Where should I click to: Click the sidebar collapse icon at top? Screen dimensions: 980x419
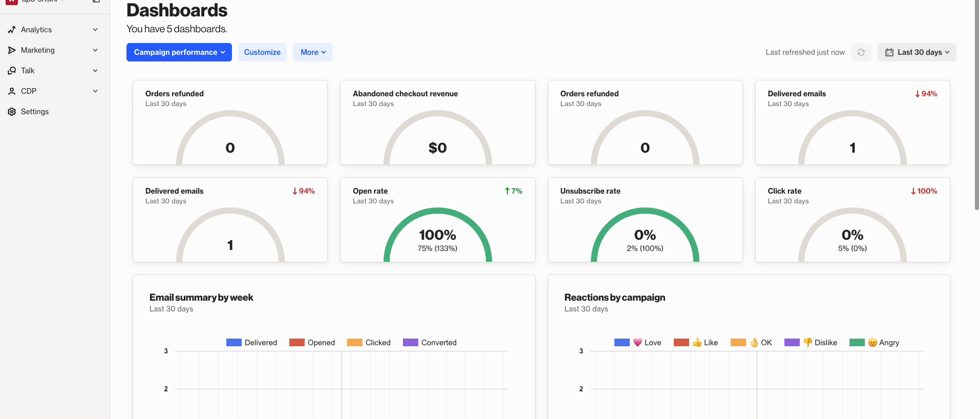click(96, 2)
